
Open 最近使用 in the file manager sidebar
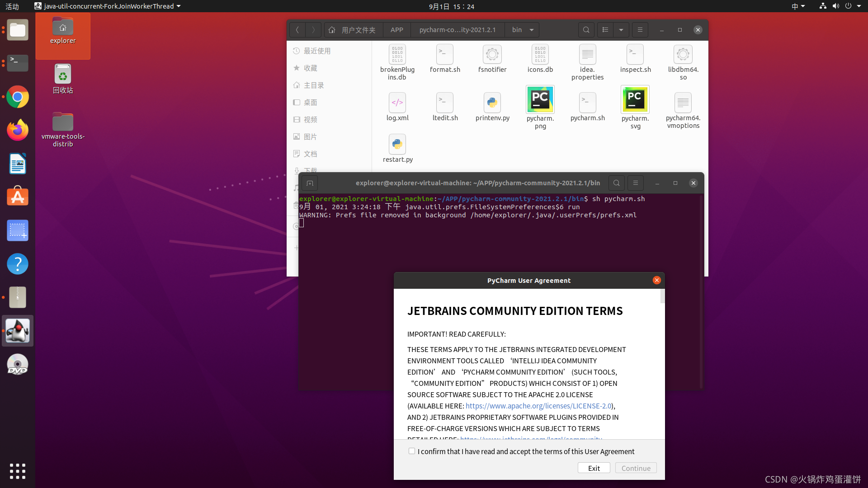click(x=329, y=51)
